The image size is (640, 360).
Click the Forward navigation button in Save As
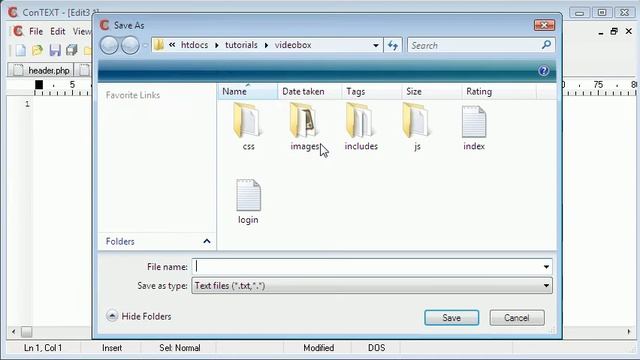130,45
